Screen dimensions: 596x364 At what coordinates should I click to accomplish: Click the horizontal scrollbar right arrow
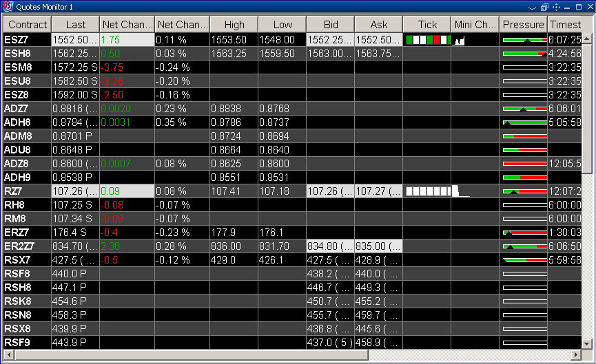pyautogui.click(x=577, y=355)
